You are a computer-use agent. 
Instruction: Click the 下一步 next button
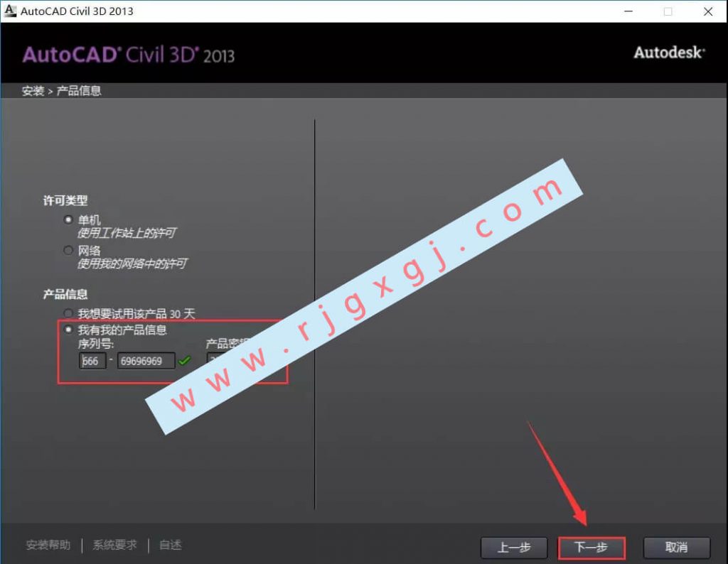[x=591, y=548]
